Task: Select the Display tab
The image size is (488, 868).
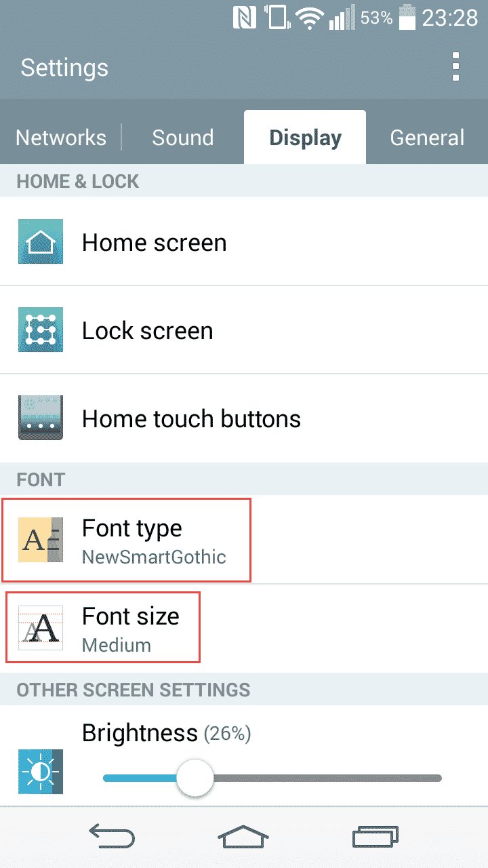Action: [305, 138]
